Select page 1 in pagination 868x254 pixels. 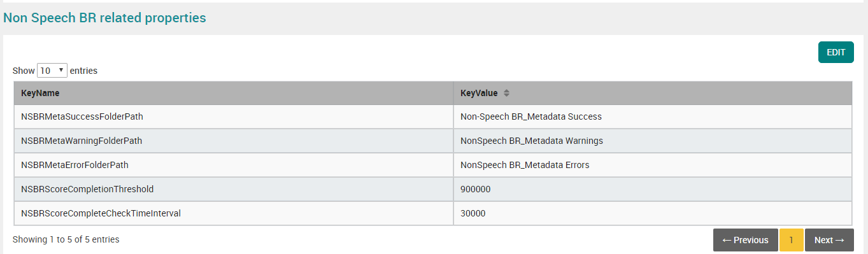click(792, 240)
